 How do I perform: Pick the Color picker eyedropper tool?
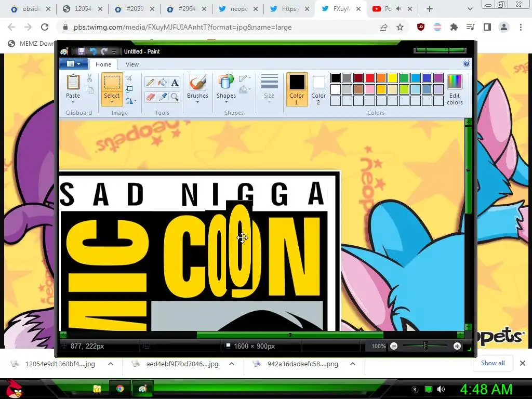[162, 97]
